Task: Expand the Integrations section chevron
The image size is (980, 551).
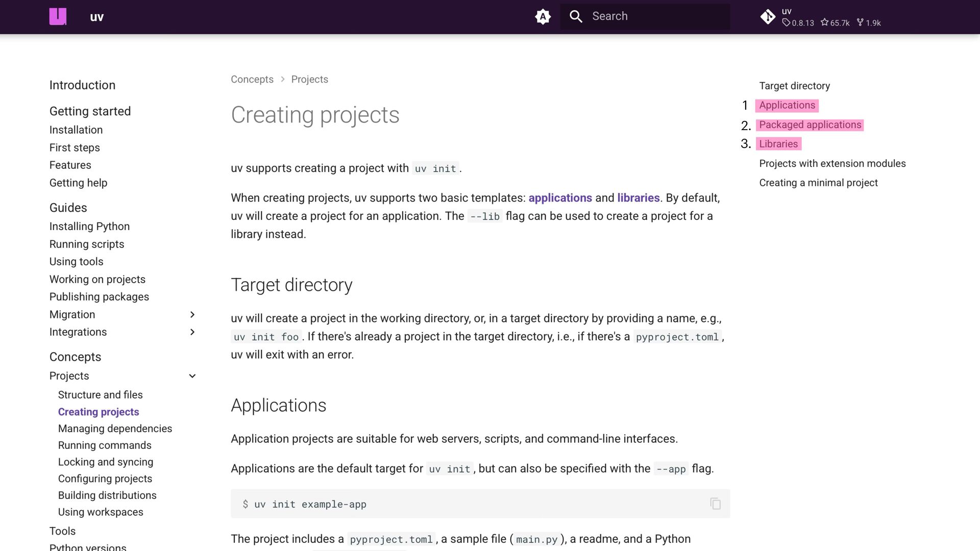Action: pos(192,332)
